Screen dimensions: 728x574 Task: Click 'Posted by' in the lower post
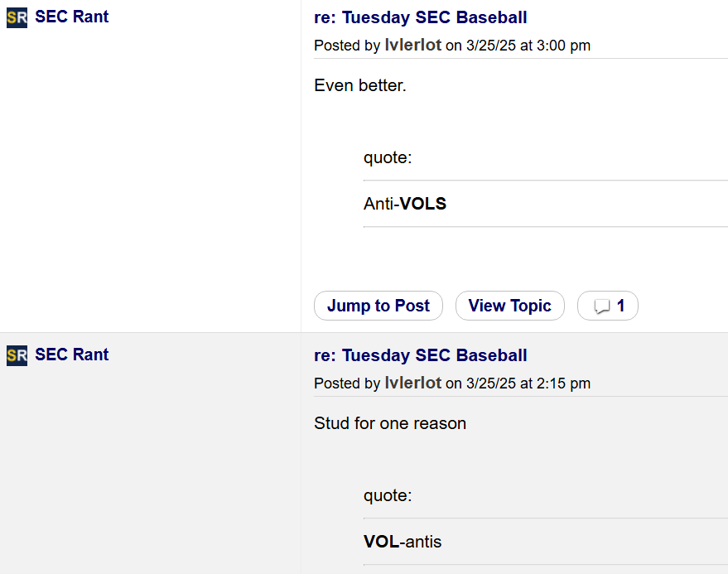click(x=347, y=383)
